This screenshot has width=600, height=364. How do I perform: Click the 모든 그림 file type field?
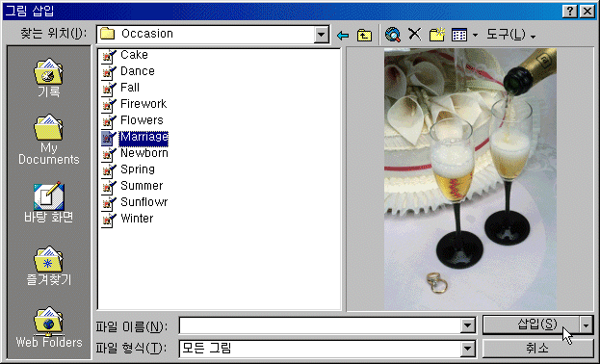coord(320,349)
